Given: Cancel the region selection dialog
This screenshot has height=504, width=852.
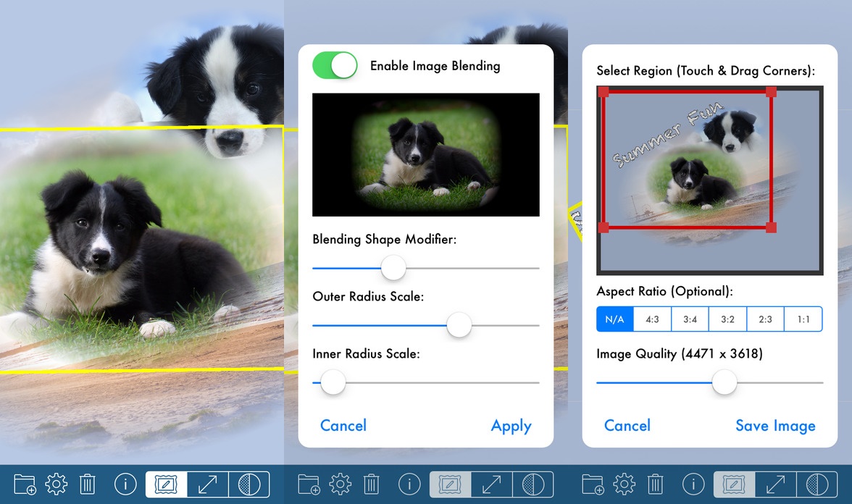Looking at the screenshot, I should [627, 426].
